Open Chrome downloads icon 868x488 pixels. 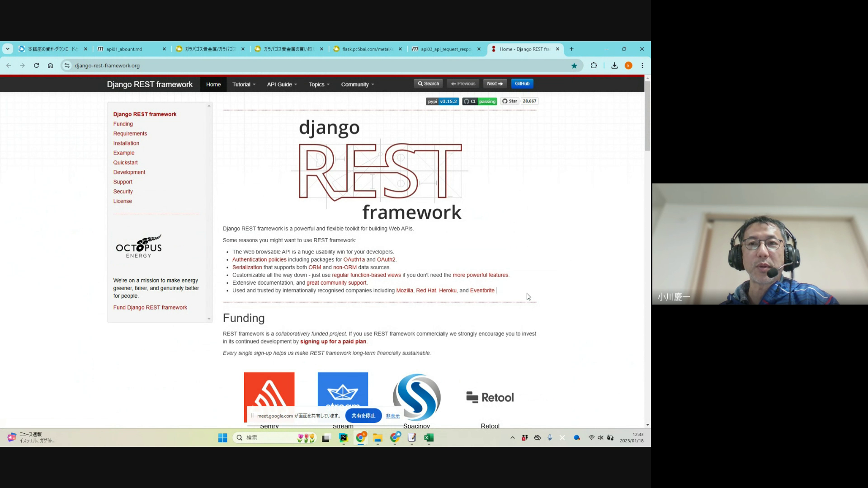coord(614,66)
